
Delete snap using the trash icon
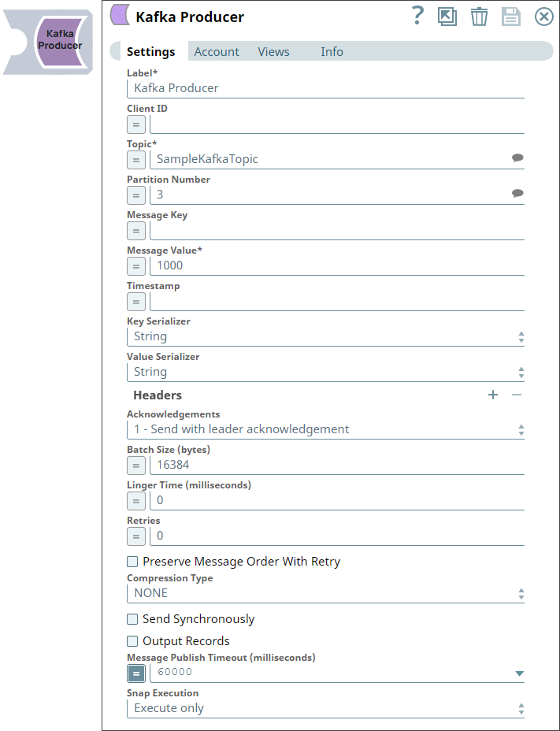coord(479,17)
